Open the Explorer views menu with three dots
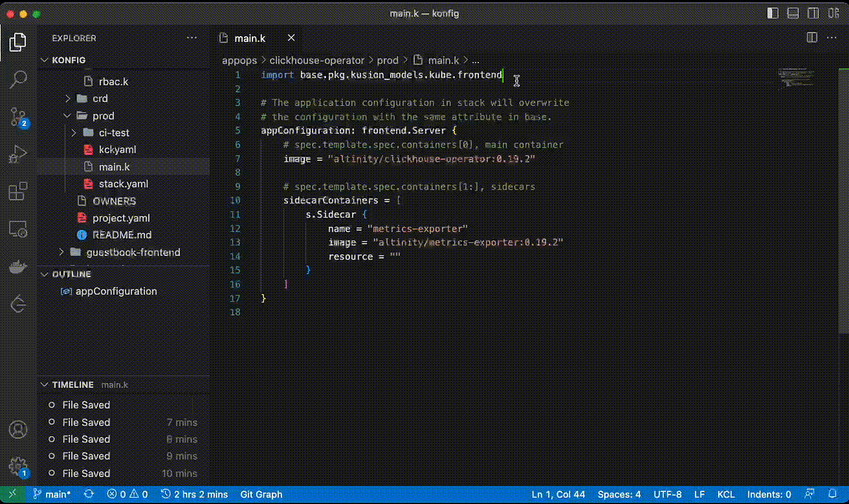Viewport: 849px width, 504px height. pyautogui.click(x=191, y=37)
